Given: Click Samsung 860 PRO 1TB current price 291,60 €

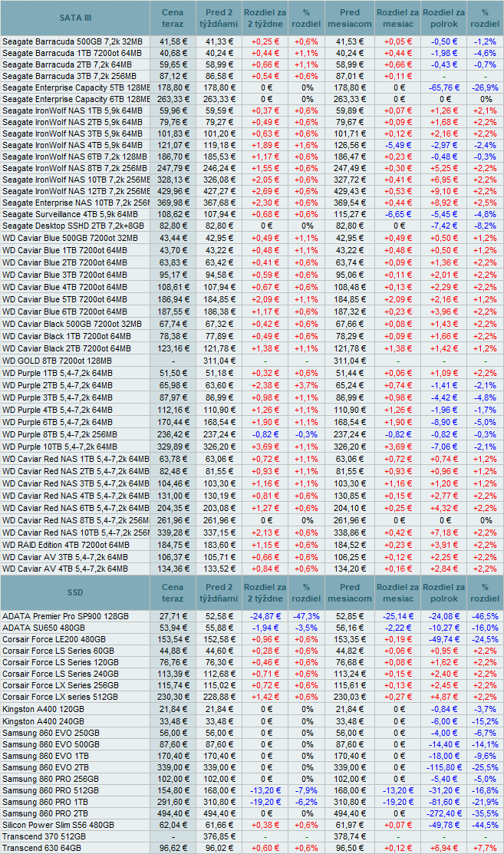Looking at the screenshot, I should tap(174, 802).
